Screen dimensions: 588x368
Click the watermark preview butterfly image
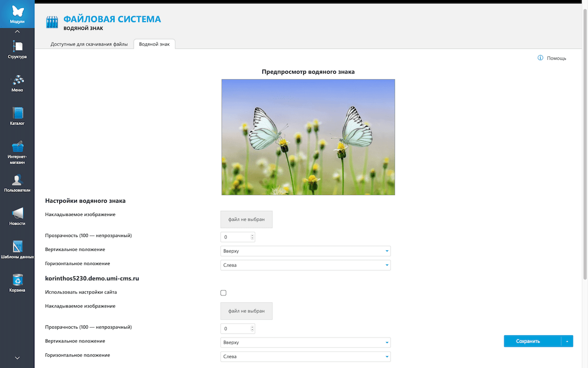click(x=308, y=137)
